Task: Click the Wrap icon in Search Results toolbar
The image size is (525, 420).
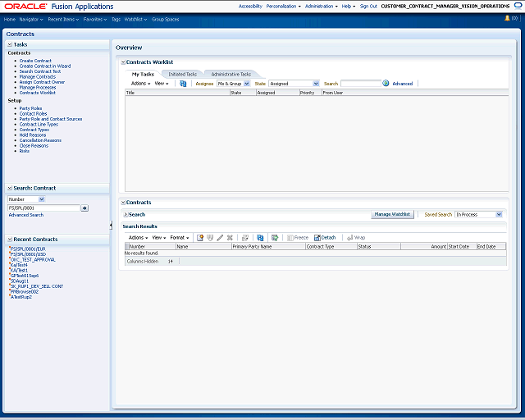Action: pyautogui.click(x=350, y=238)
